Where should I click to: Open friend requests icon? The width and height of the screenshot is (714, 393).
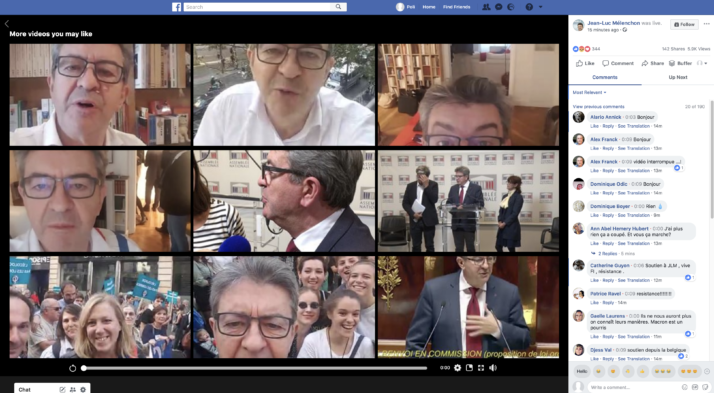(486, 7)
